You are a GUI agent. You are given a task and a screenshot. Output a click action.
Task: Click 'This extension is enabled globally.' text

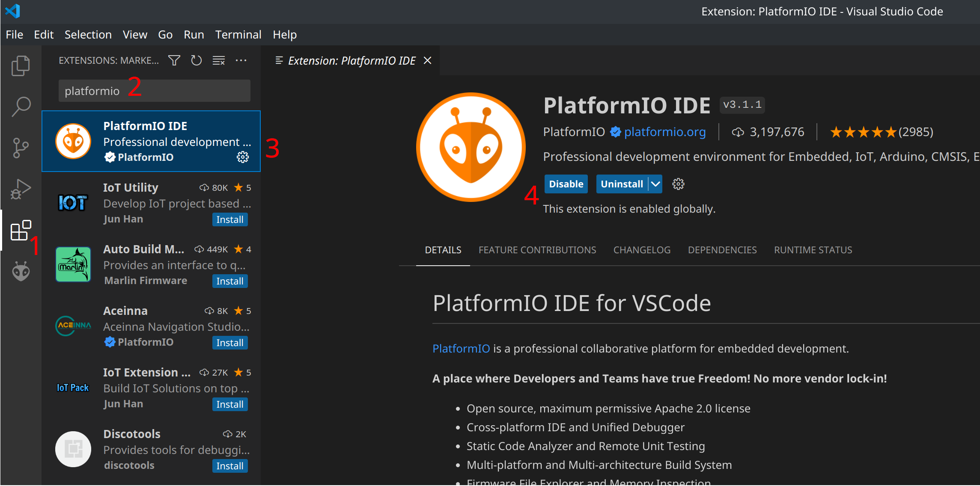pos(629,209)
